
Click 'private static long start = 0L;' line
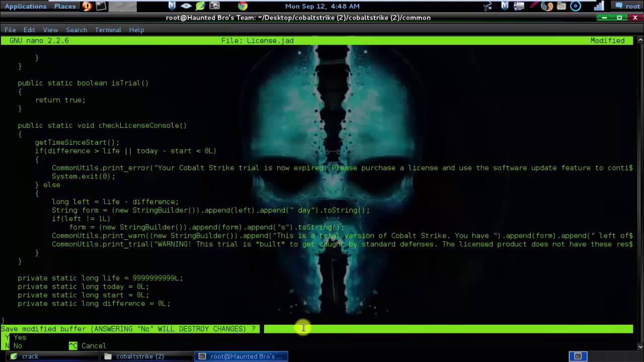(84, 295)
